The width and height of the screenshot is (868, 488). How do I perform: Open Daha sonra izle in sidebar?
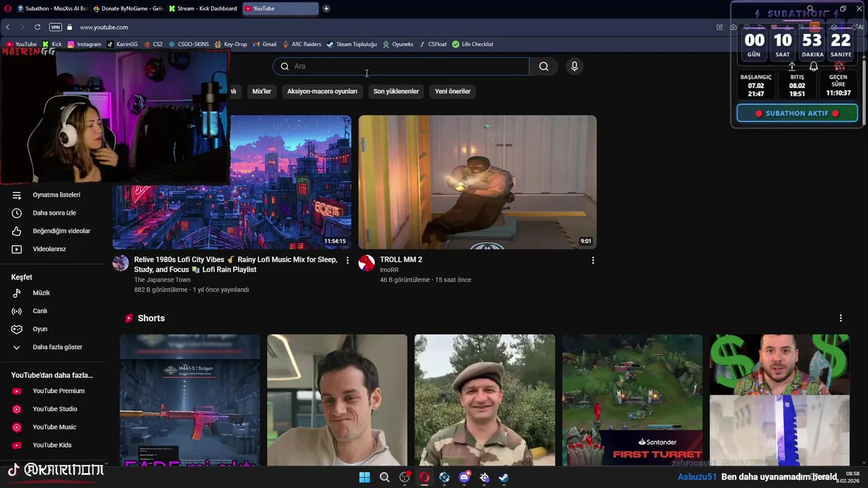point(54,213)
